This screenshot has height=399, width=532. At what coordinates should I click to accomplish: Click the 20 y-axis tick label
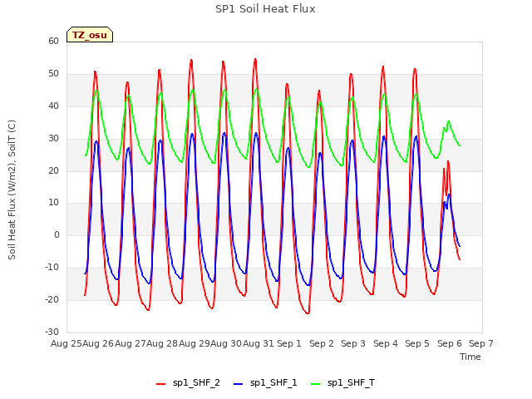click(x=53, y=170)
